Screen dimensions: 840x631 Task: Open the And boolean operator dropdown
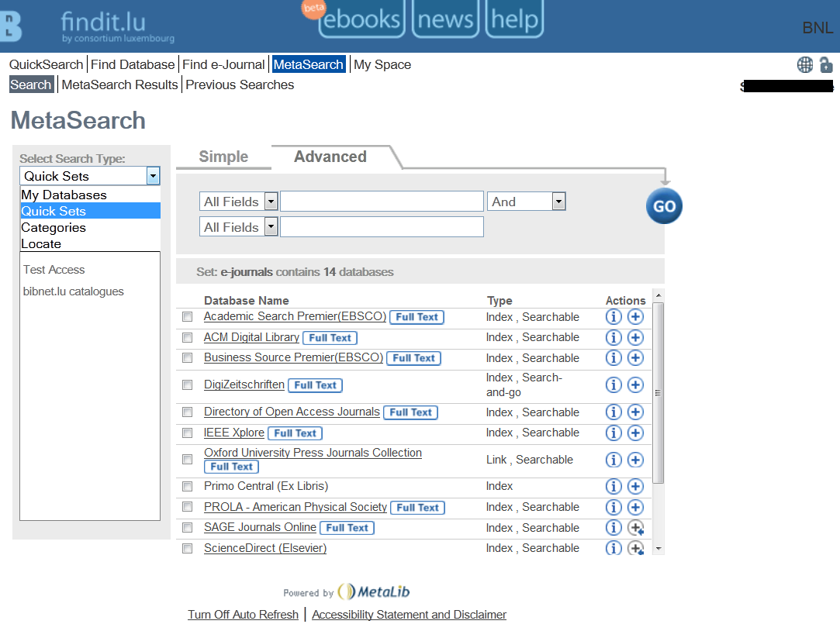527,202
